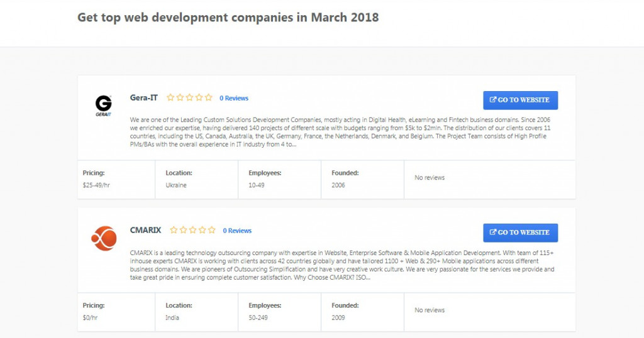Open Gera-IT's 0 Reviews link
This screenshot has width=644, height=338.
(234, 98)
